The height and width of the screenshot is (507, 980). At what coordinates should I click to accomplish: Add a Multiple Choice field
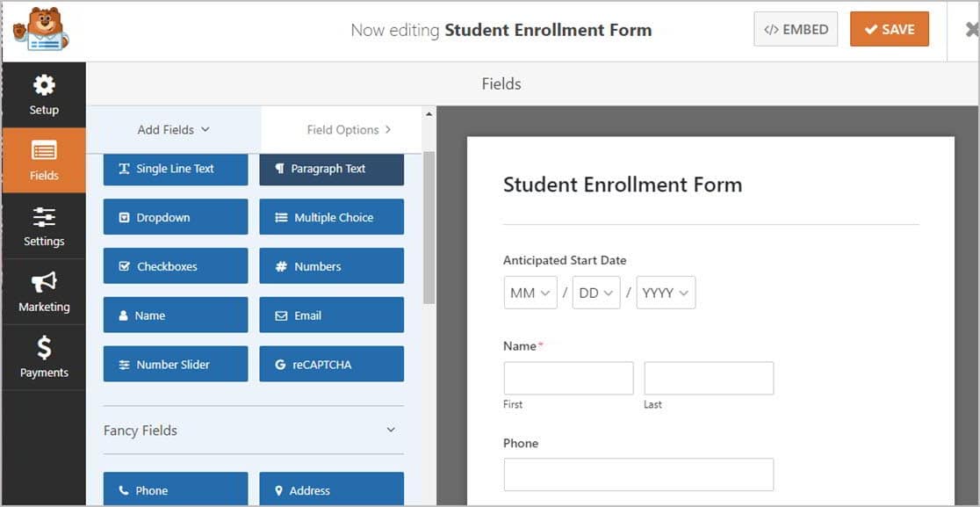coord(331,217)
